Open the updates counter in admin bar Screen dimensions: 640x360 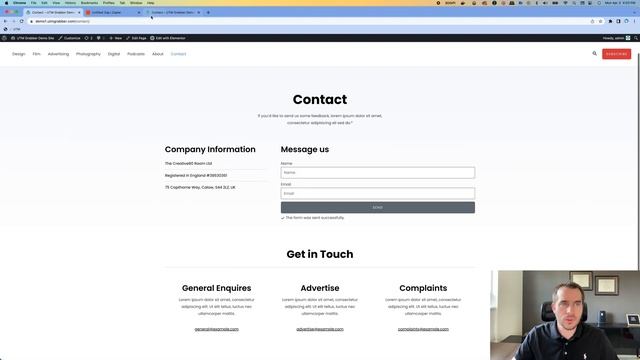[88, 38]
